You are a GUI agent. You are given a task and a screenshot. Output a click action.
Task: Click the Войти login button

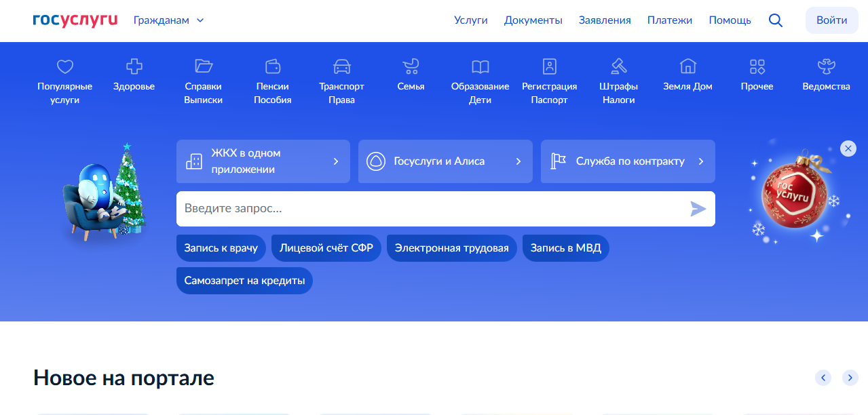point(831,20)
